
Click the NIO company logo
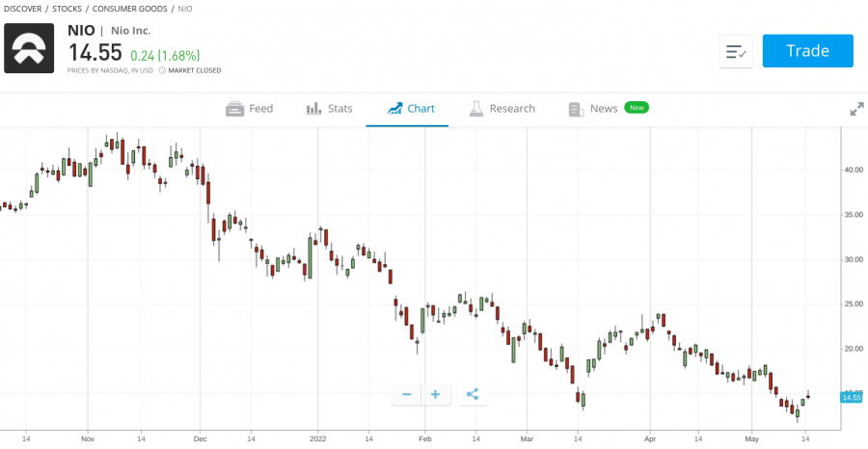tap(29, 48)
